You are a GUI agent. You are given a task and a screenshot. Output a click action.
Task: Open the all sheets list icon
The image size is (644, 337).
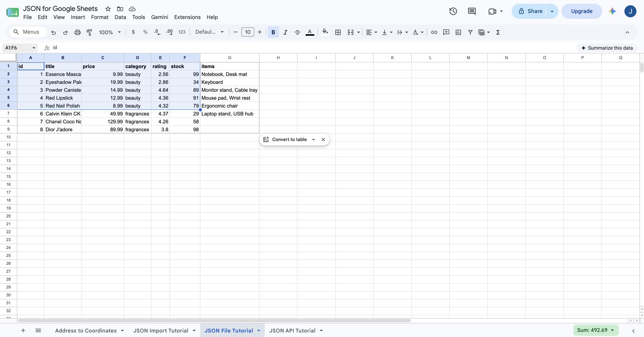pyautogui.click(x=38, y=331)
